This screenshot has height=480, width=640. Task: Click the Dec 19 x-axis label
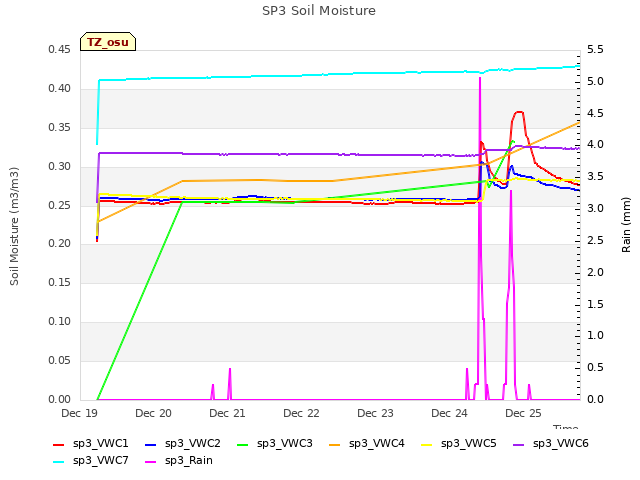tap(80, 413)
